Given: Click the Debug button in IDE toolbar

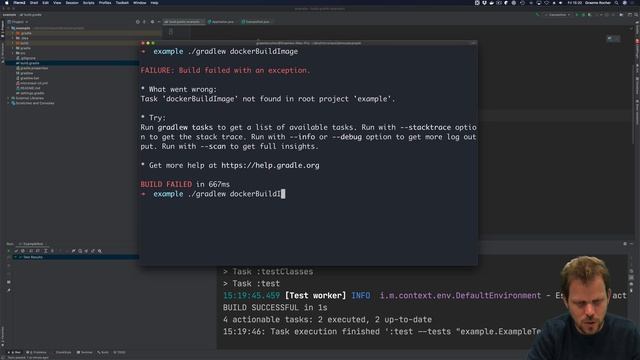Looking at the screenshot, I should pos(583,15).
